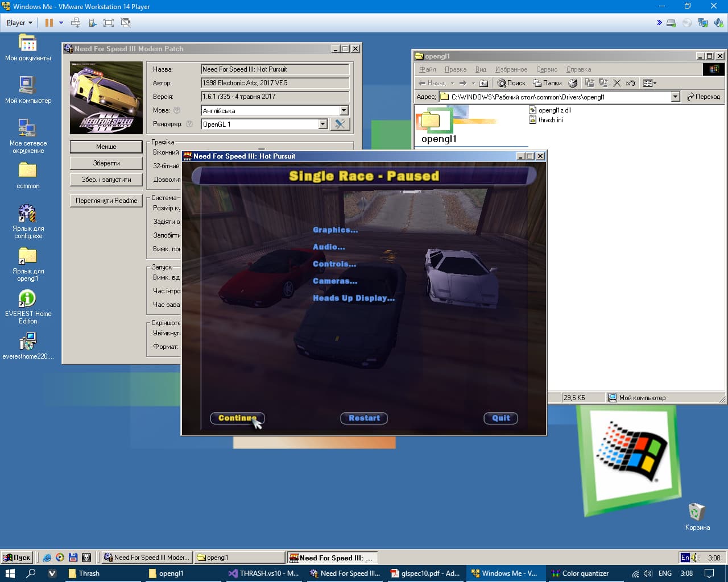Screen dimensions: 728x582
Task: Switch to opengl1 in Windows Me taskbar
Action: 240,558
